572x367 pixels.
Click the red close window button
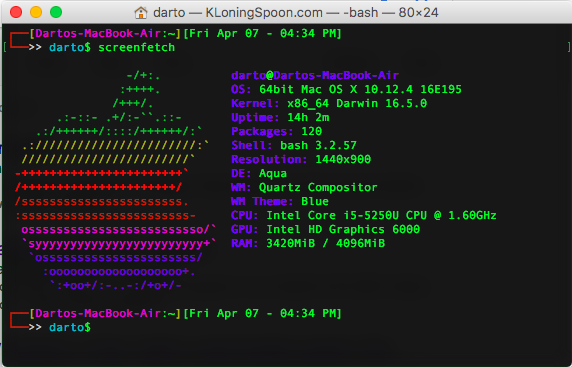[16, 12]
